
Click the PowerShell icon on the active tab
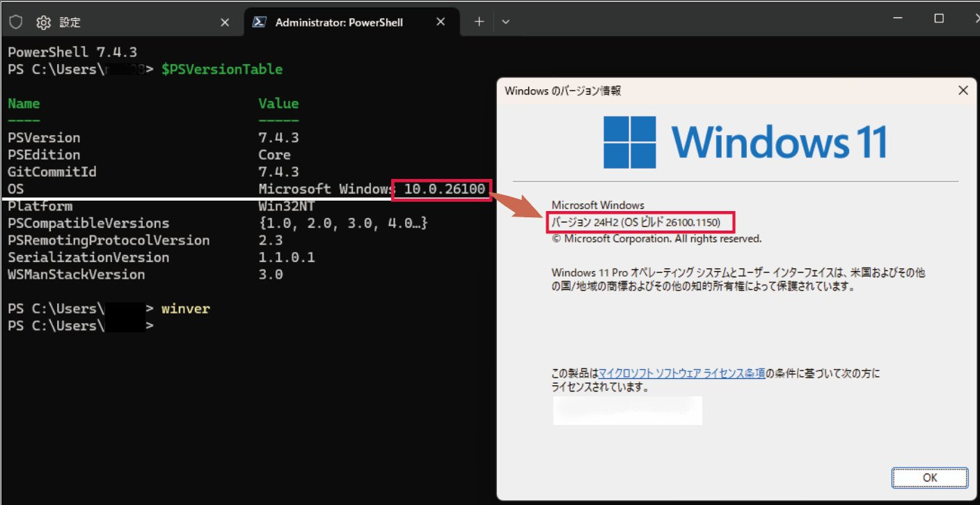258,22
